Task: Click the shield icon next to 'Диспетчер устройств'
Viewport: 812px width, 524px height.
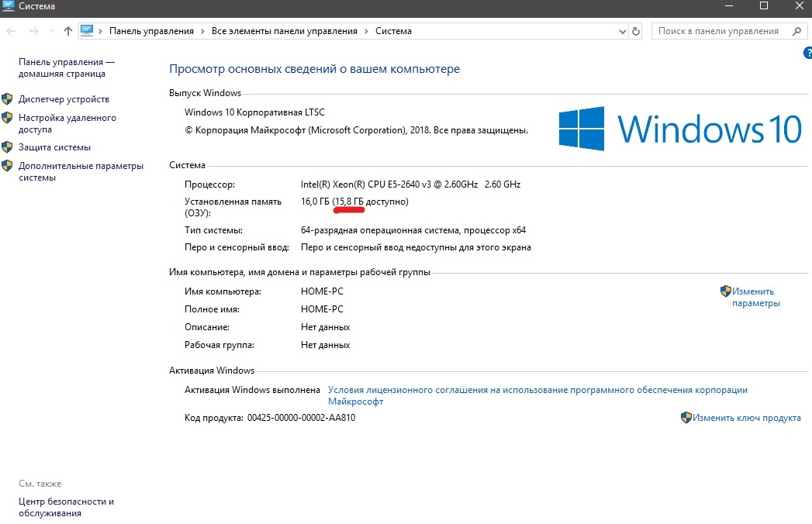Action: coord(7,98)
